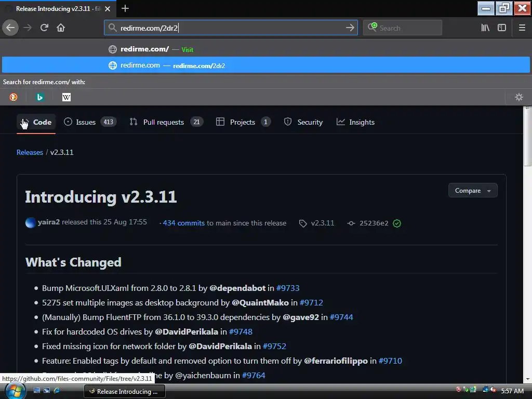The image size is (532, 399).
Task: Click the tag icon next to v2.3.11
Action: coord(303,223)
